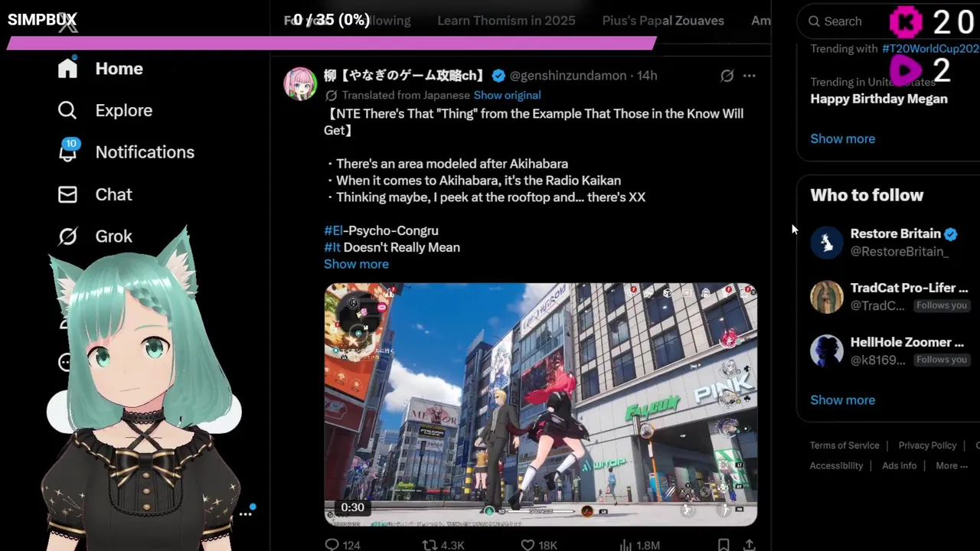Click the search magnifier icon

coord(814,21)
